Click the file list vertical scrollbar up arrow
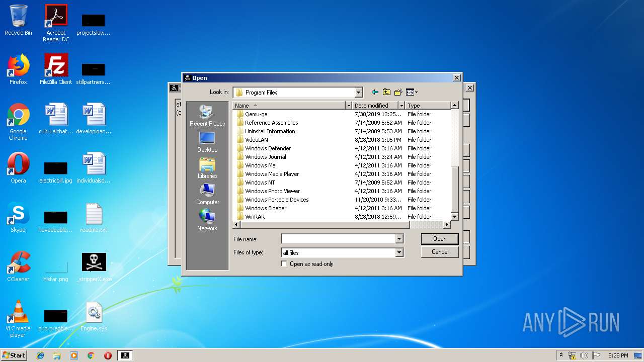The width and height of the screenshot is (644, 362). pos(454,106)
